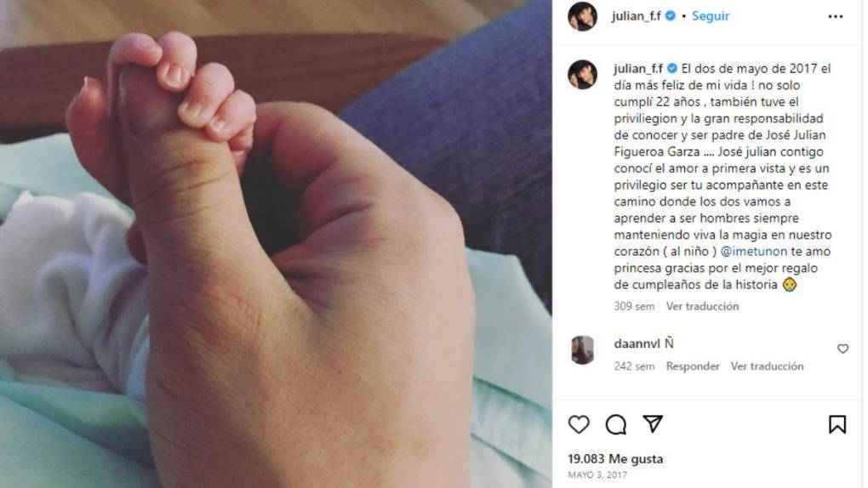
Task: Open daannvl's profile avatar
Action: pyautogui.click(x=582, y=349)
